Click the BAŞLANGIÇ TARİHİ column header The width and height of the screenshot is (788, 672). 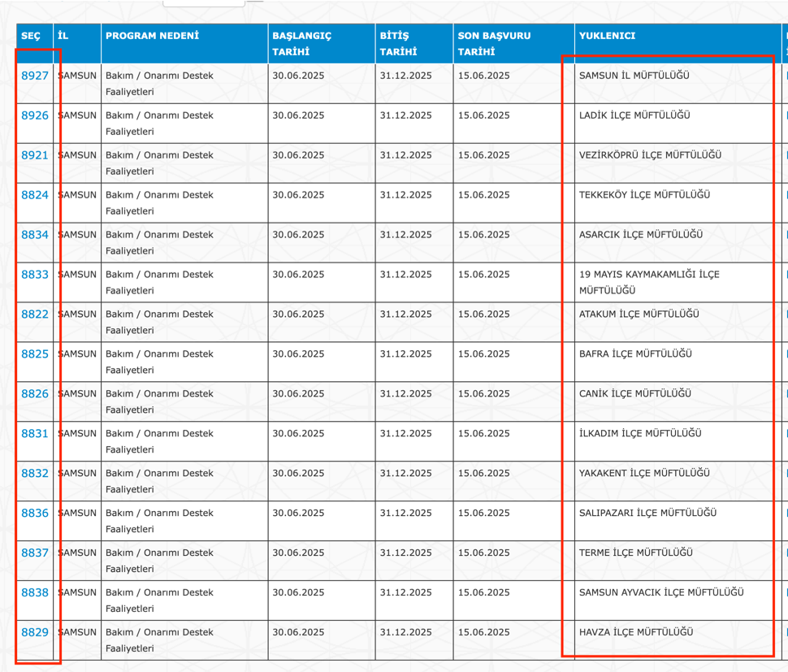click(x=301, y=44)
